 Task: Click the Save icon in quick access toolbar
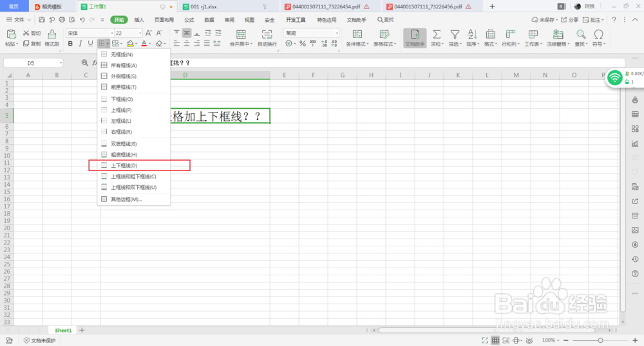(x=42, y=20)
